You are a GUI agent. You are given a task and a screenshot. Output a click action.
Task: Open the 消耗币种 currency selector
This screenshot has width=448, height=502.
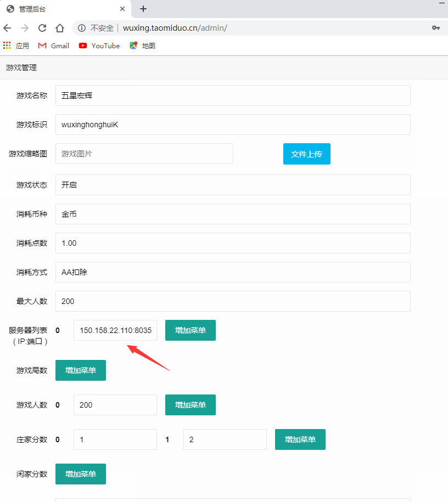(x=233, y=214)
